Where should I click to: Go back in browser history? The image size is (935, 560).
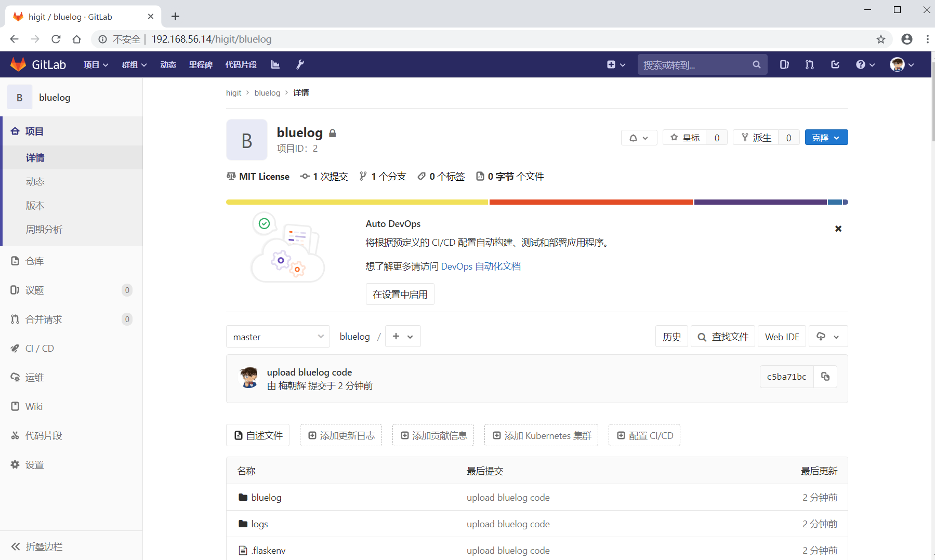14,39
